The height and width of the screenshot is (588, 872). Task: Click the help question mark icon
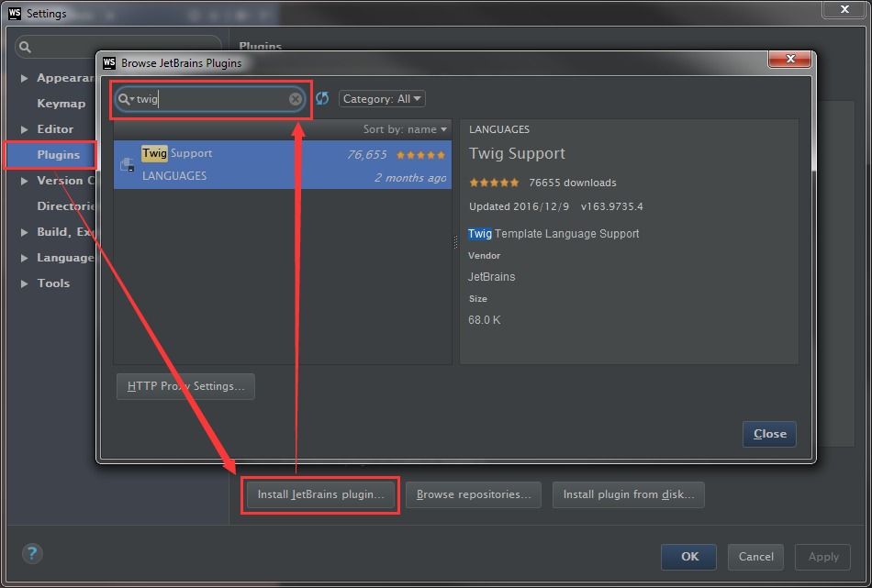pos(32,553)
